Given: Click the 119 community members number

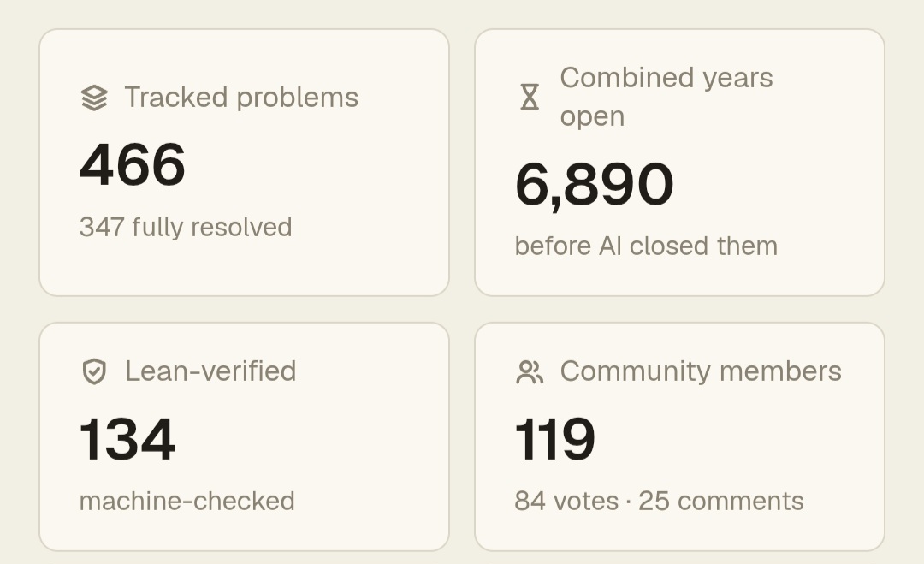Looking at the screenshot, I should point(554,440).
